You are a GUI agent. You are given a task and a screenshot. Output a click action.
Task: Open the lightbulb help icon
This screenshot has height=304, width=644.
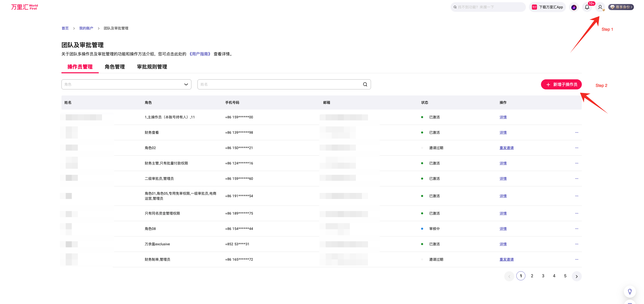pyautogui.click(x=630, y=292)
